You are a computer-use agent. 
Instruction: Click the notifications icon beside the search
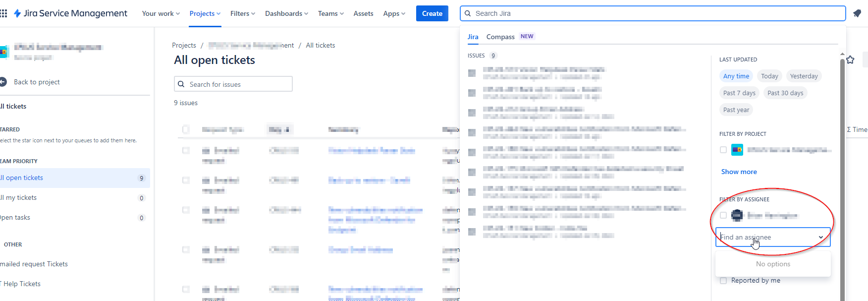point(857,13)
